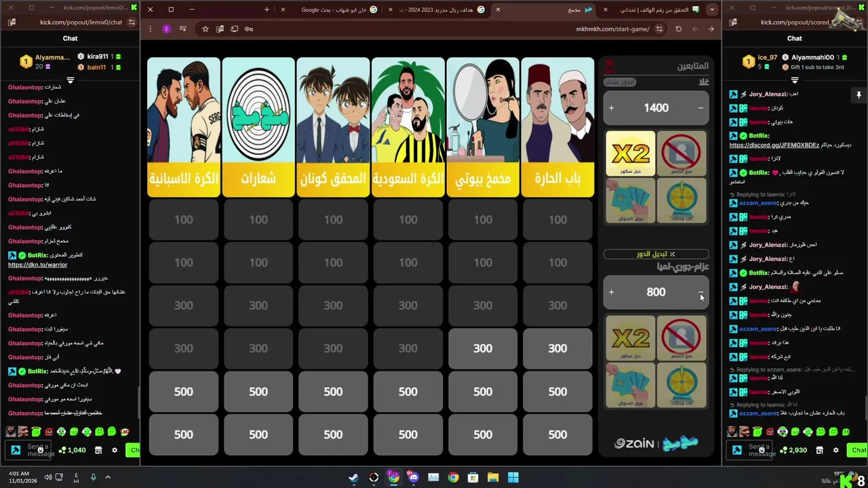Open the shop icon in left chat
868x488 pixels.
pos(98,450)
